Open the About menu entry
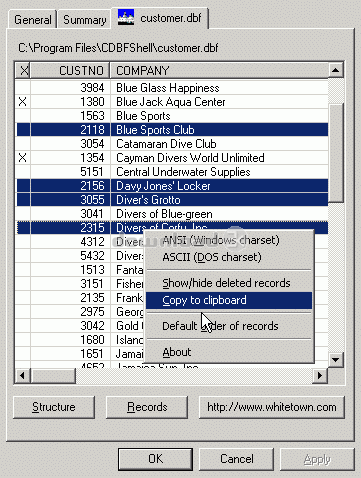This screenshot has width=361, height=478. 229,352
